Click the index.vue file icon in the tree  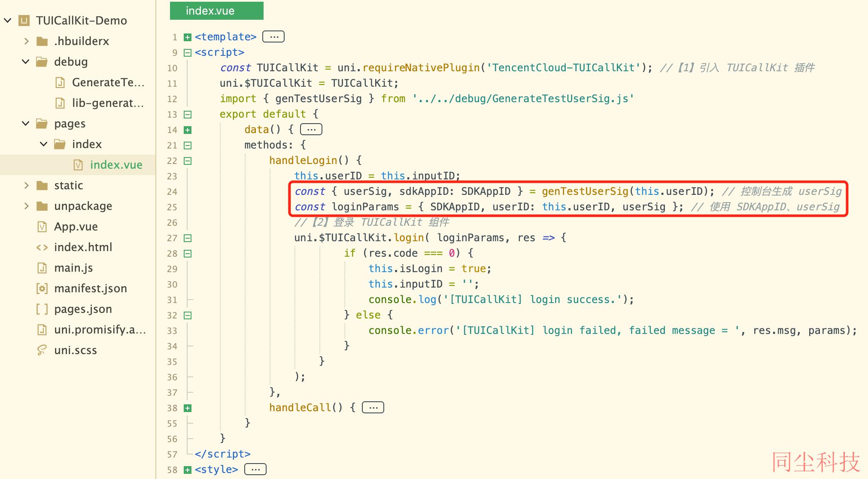[78, 165]
